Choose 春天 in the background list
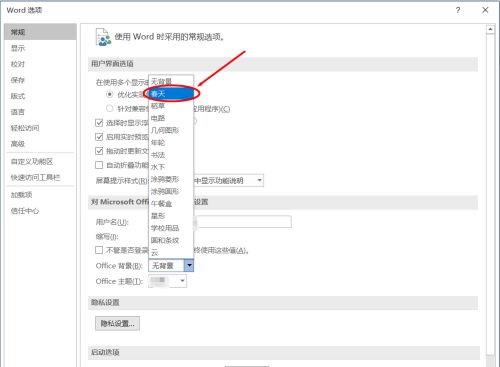Screen dimensions: 500x367 [x=171, y=94]
